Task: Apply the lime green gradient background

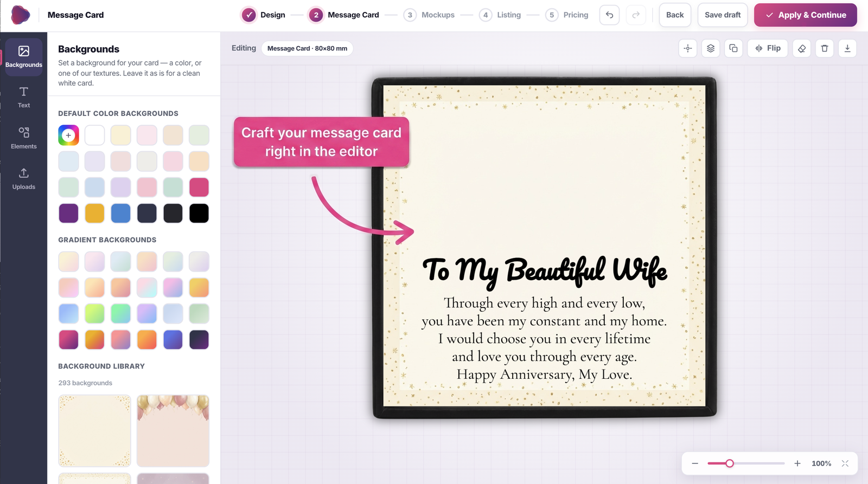Action: point(94,313)
